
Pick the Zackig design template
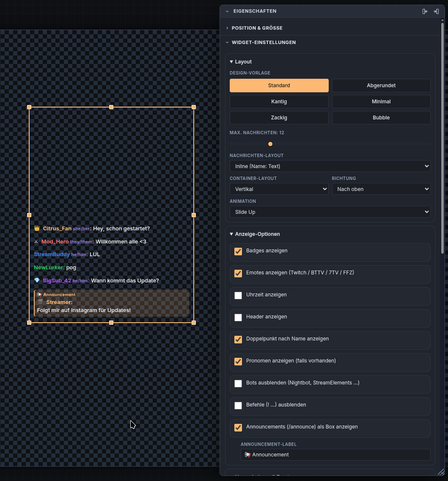coord(279,117)
